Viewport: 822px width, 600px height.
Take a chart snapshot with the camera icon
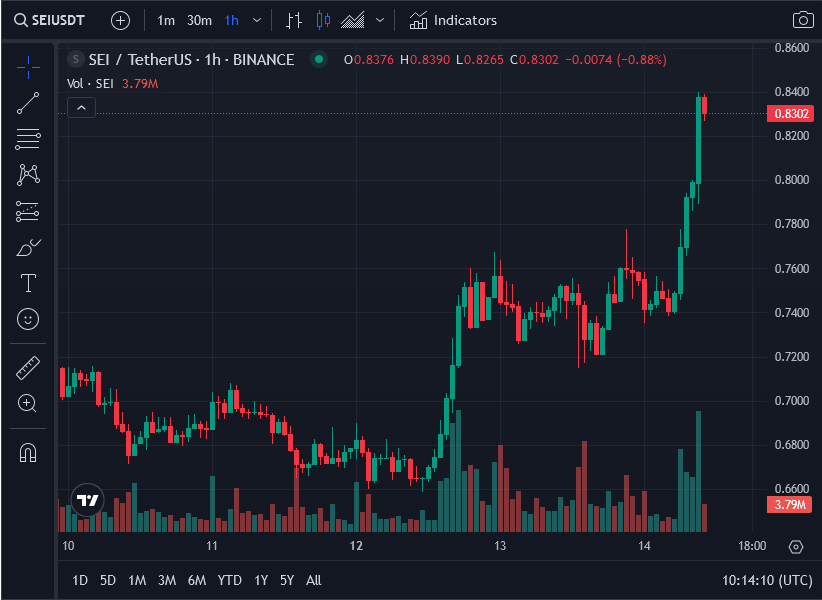pyautogui.click(x=803, y=20)
